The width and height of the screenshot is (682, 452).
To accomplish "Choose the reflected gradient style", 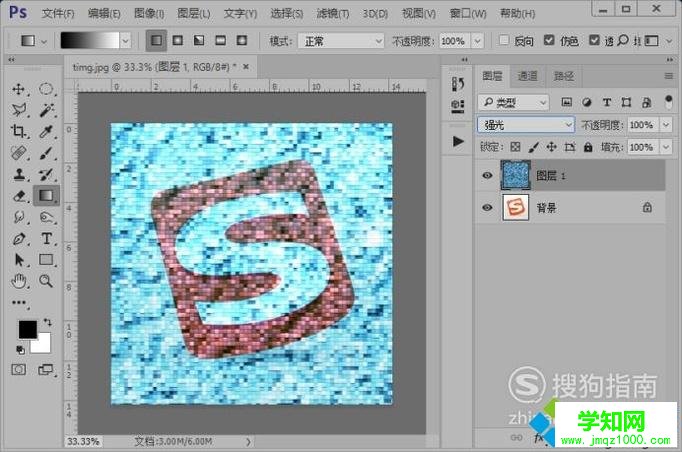I will click(x=221, y=41).
